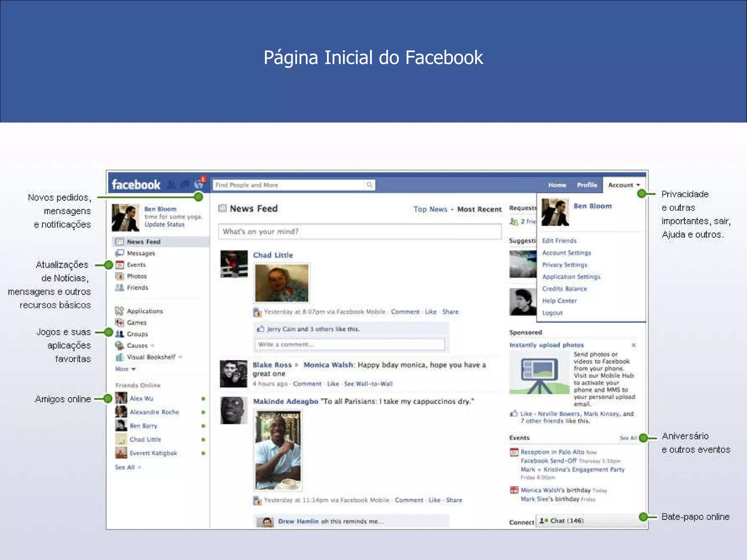This screenshot has height=560, width=747.
Task: Open Alex Wu in Friends Online
Action: [x=142, y=398]
